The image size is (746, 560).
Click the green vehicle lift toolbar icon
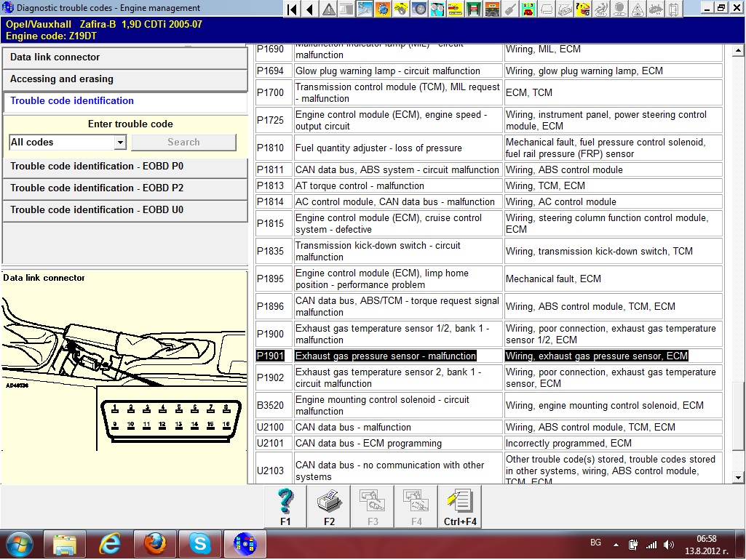click(474, 9)
